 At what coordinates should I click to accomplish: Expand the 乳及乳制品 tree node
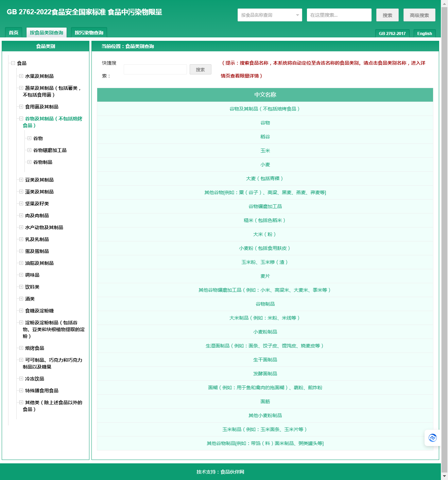click(21, 239)
